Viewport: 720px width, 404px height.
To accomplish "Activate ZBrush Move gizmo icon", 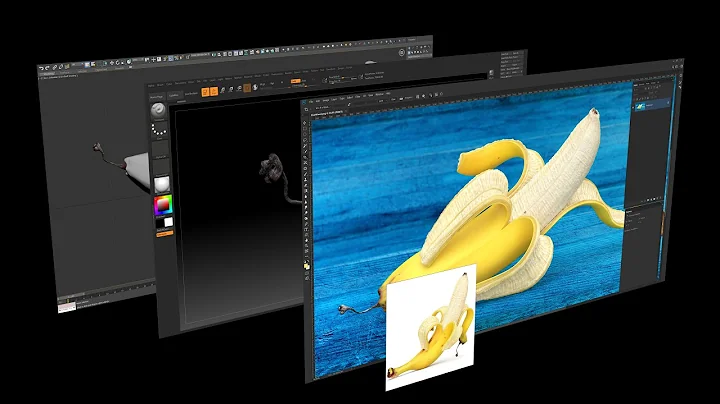I will tap(222, 90).
